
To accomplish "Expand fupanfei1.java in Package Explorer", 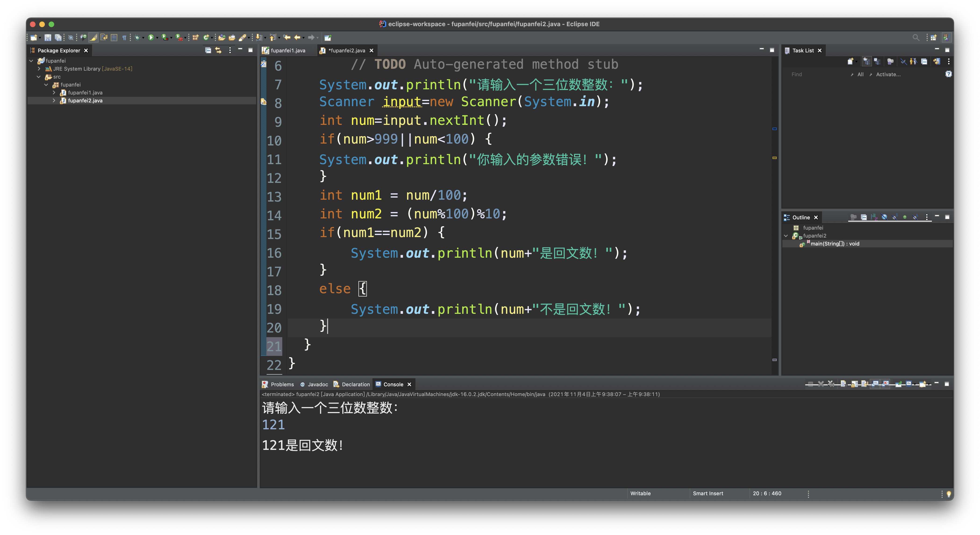I will coord(54,93).
